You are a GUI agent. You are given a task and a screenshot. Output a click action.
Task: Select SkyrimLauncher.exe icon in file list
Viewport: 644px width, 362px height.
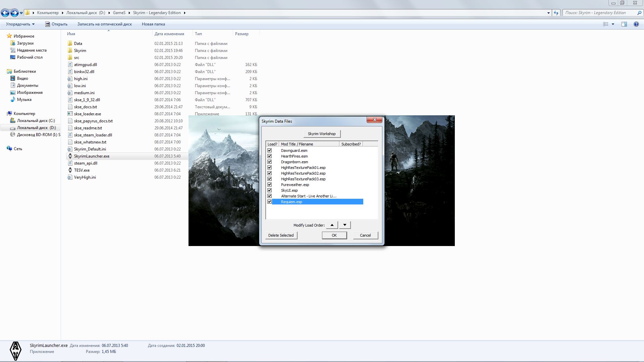[70, 156]
